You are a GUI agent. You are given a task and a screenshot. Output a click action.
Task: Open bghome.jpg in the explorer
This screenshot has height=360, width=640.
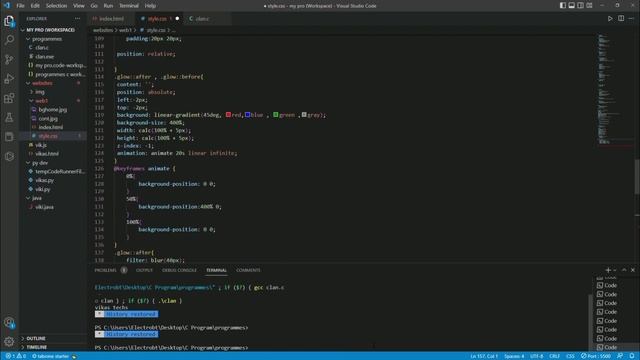coord(52,110)
